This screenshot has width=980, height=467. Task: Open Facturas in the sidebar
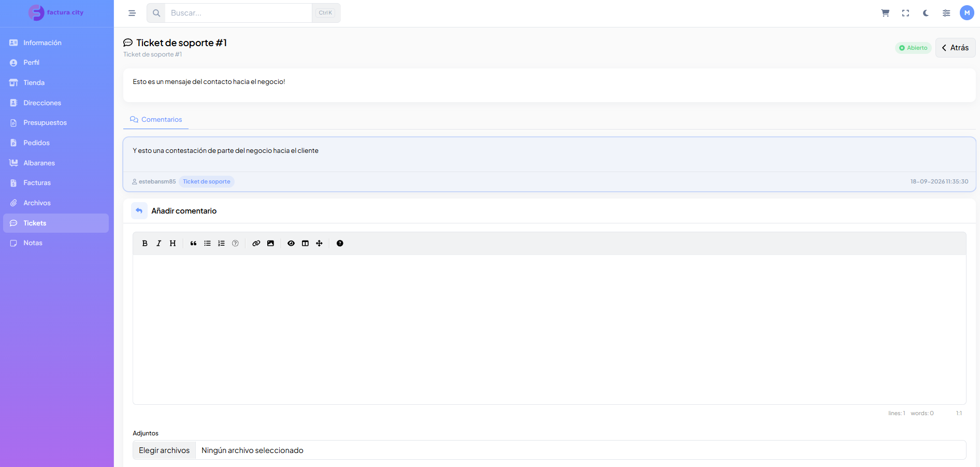56,182
